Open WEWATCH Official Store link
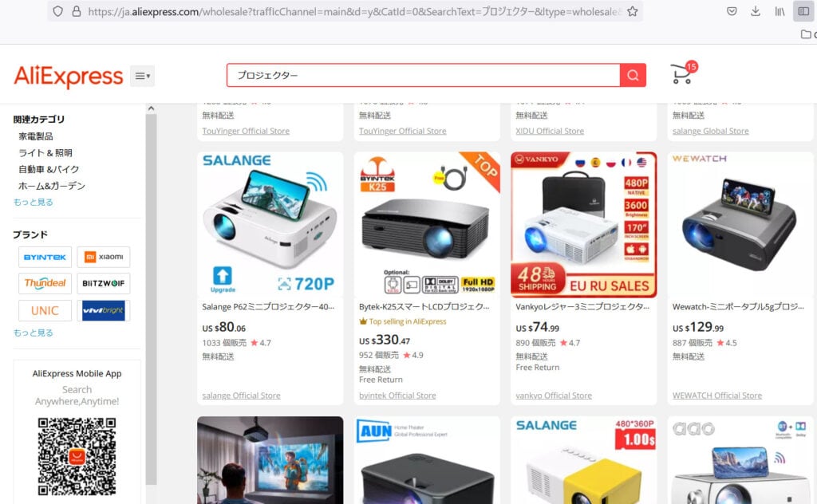 [717, 396]
